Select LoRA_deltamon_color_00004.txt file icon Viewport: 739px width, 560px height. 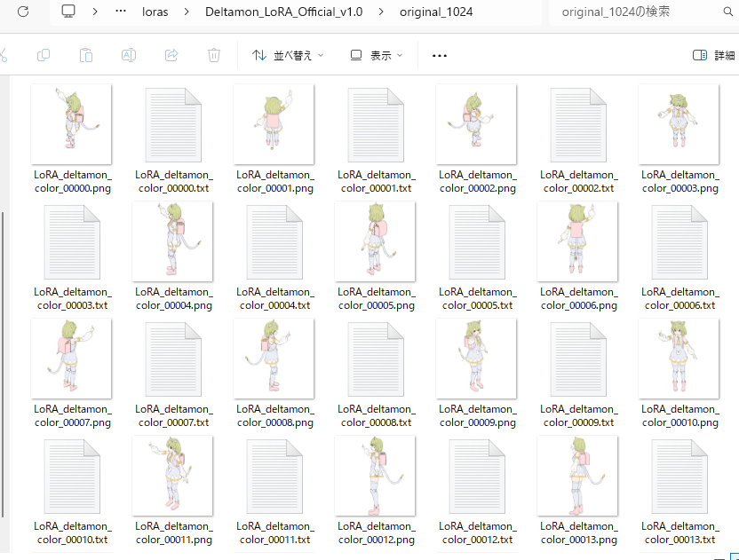click(274, 242)
